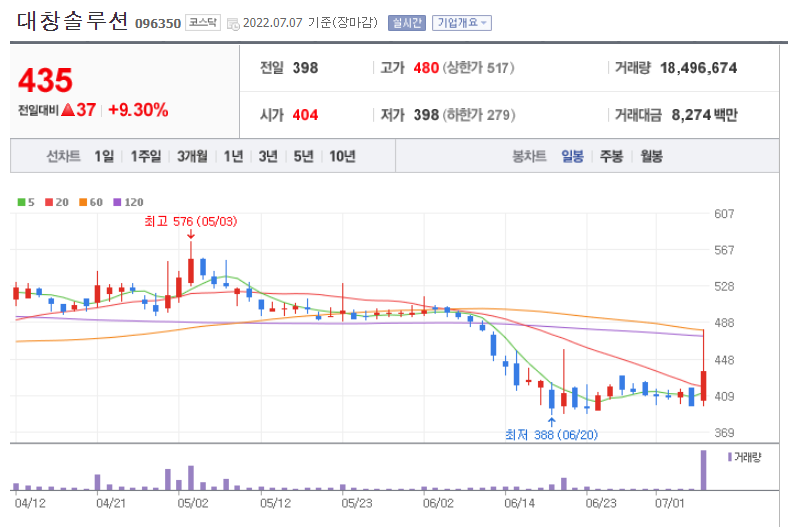Select the 일봉 candlestick chart
Image resolution: width=788 pixels, height=527 pixels.
572,156
